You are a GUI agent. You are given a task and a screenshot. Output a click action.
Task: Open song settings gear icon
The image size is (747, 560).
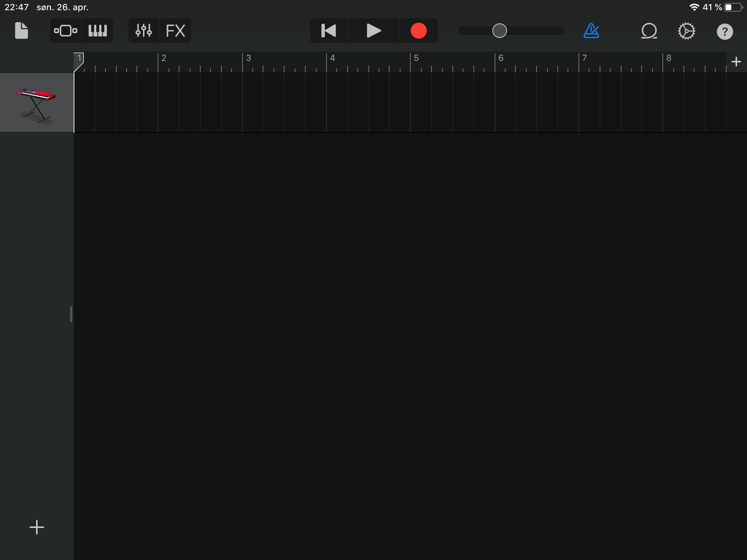[686, 31]
